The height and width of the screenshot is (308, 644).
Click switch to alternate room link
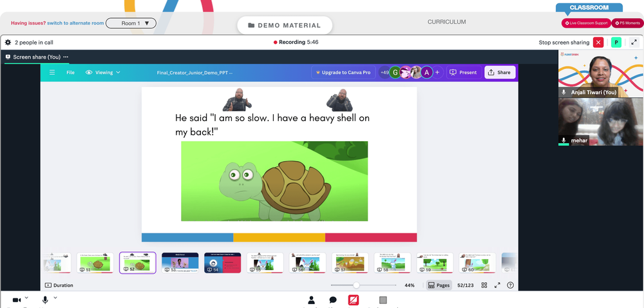[x=75, y=23]
